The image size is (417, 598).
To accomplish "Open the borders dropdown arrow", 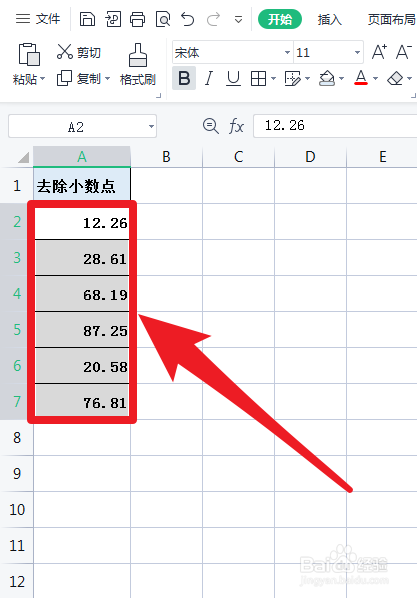I will tap(273, 79).
